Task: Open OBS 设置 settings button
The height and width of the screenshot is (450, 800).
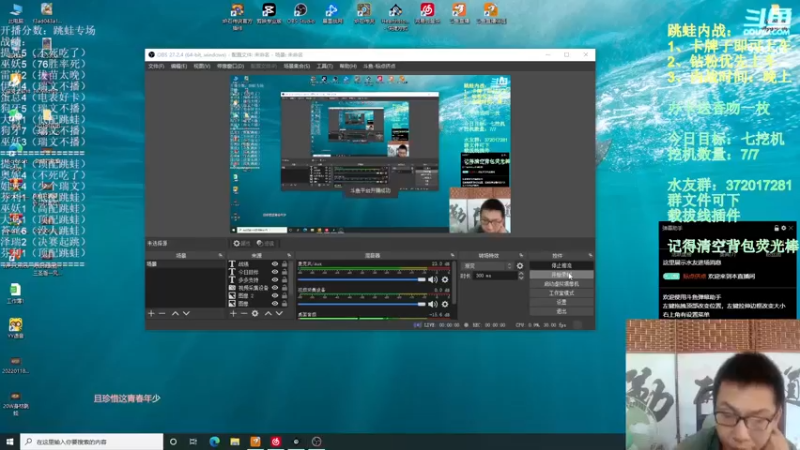Action: click(x=561, y=302)
